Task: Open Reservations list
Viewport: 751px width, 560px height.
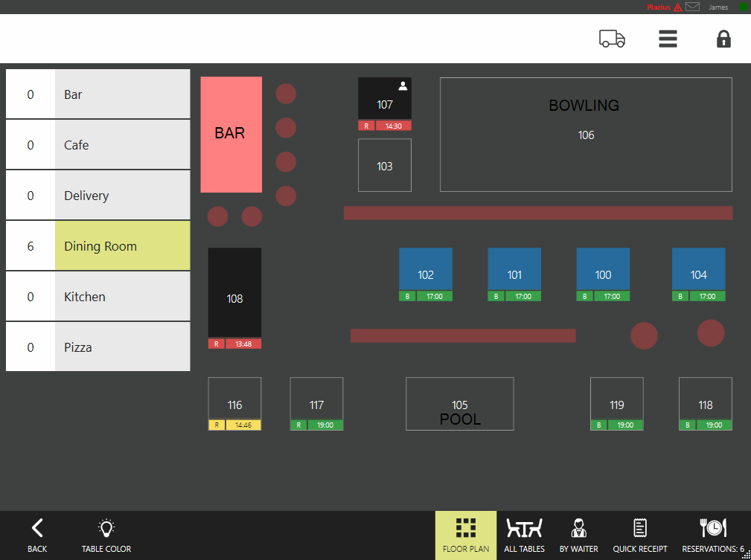Action: (712, 535)
